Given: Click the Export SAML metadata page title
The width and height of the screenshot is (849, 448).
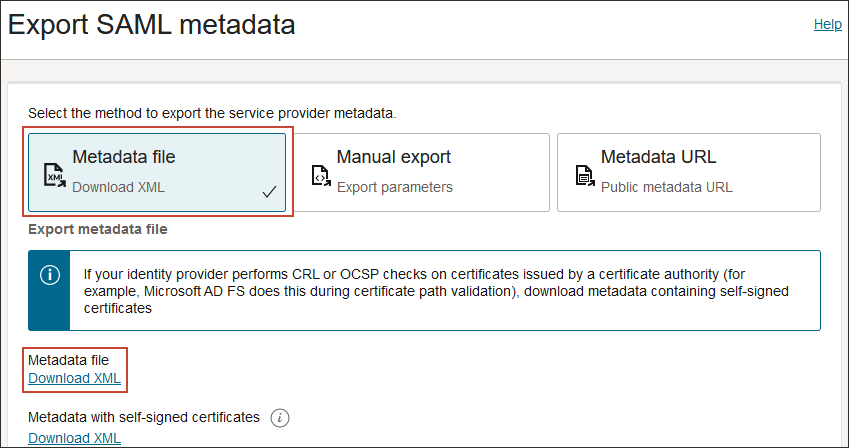Looking at the screenshot, I should tap(152, 25).
